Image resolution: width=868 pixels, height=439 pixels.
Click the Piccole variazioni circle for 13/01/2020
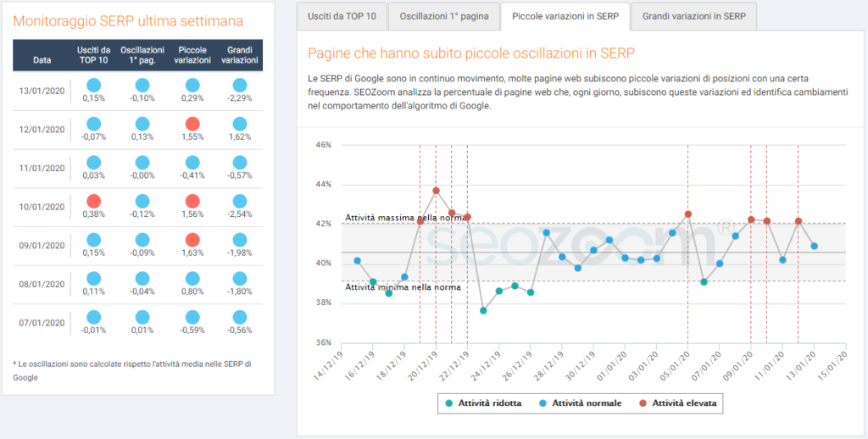click(x=192, y=86)
